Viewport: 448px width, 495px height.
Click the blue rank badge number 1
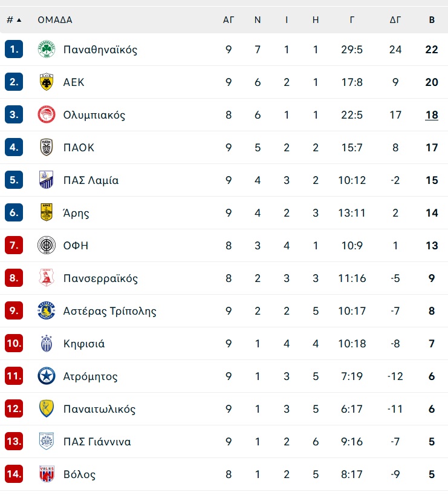pyautogui.click(x=14, y=49)
